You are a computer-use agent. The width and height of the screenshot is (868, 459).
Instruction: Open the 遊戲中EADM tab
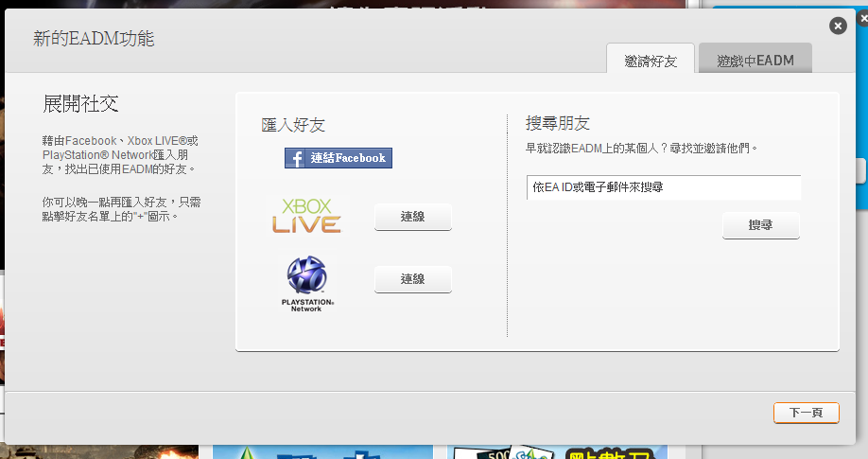[755, 60]
